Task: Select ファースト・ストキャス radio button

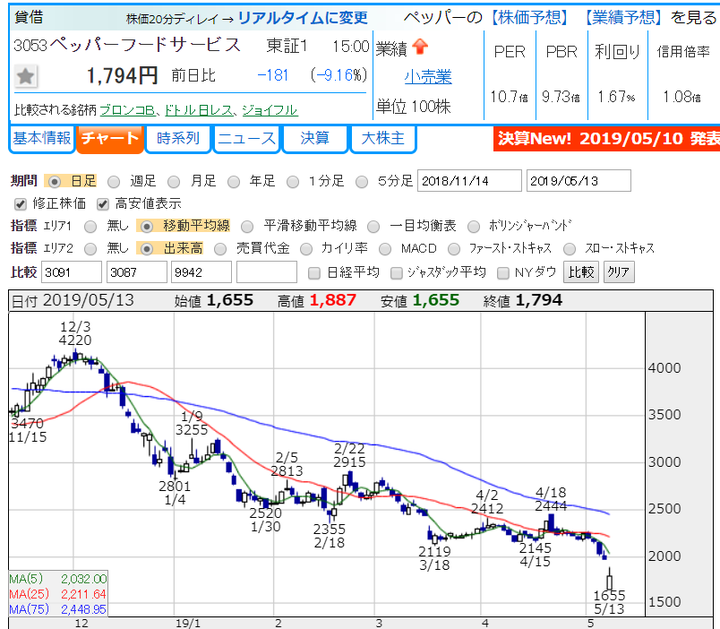Action: pos(454,249)
